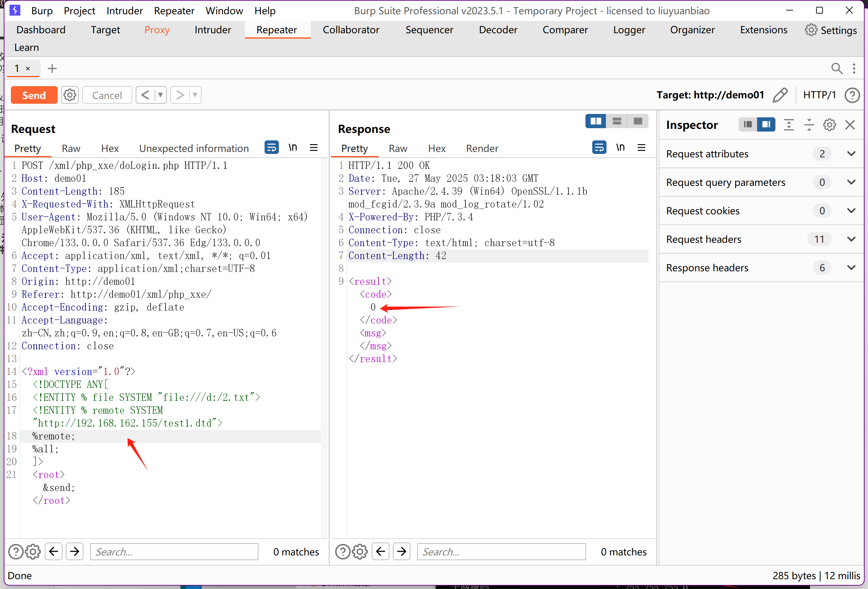Click the HTTP/1 protocol help question icon
Image resolution: width=868 pixels, height=589 pixels.
coord(852,95)
